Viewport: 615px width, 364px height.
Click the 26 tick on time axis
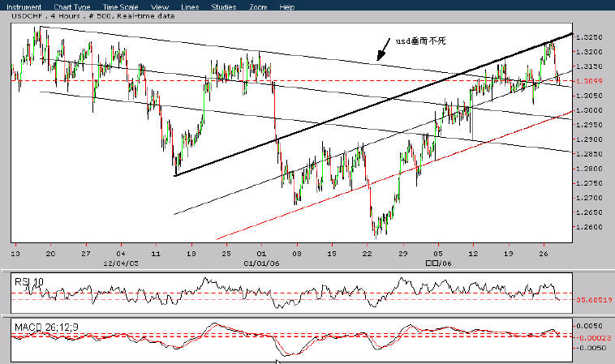click(544, 254)
